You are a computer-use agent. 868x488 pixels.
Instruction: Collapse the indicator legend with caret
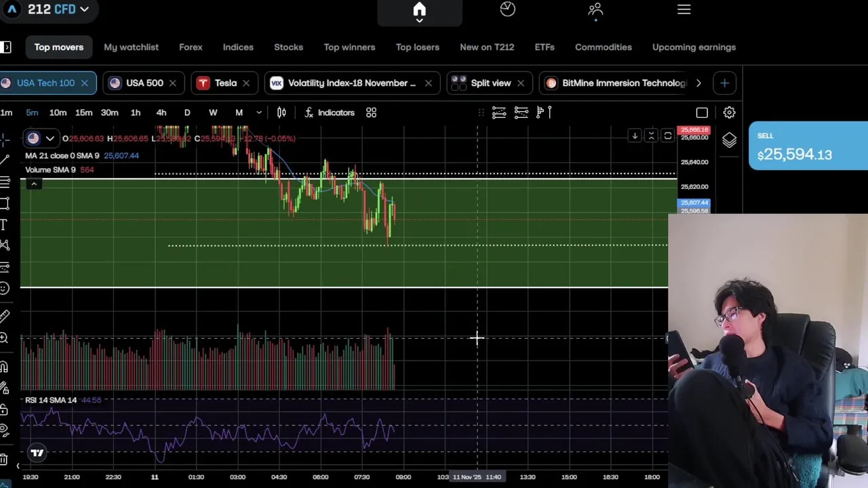point(33,184)
